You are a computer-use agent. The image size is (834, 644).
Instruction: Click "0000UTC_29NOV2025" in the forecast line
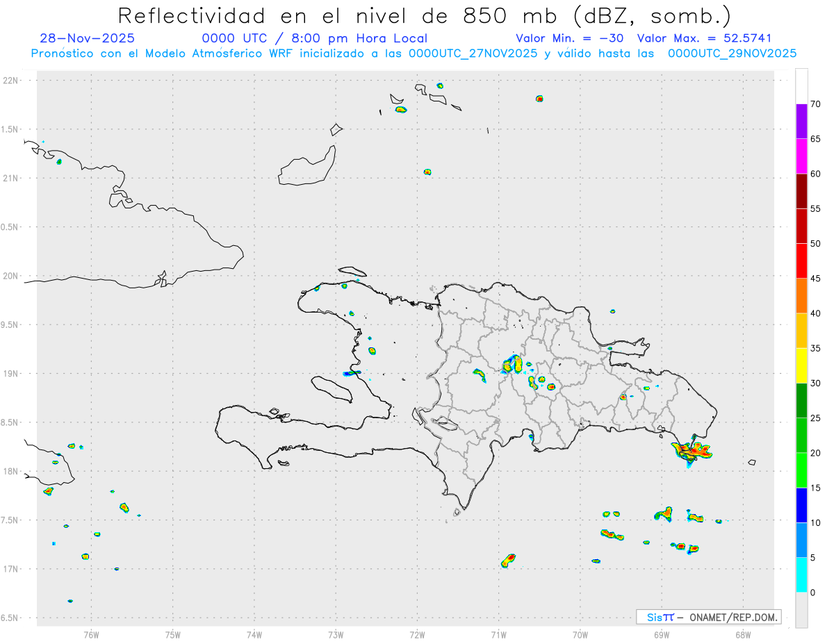click(x=732, y=53)
